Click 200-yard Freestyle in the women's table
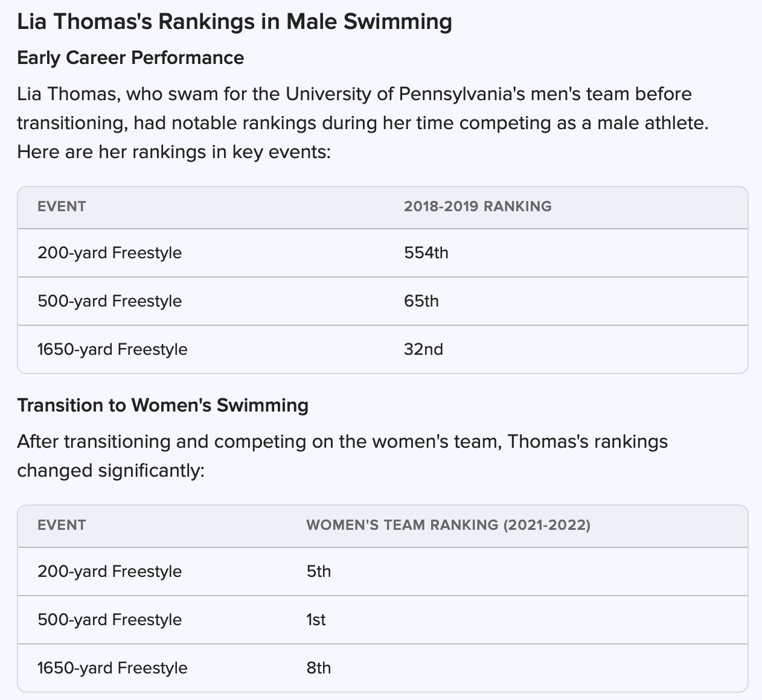The height and width of the screenshot is (700, 762). 109,571
